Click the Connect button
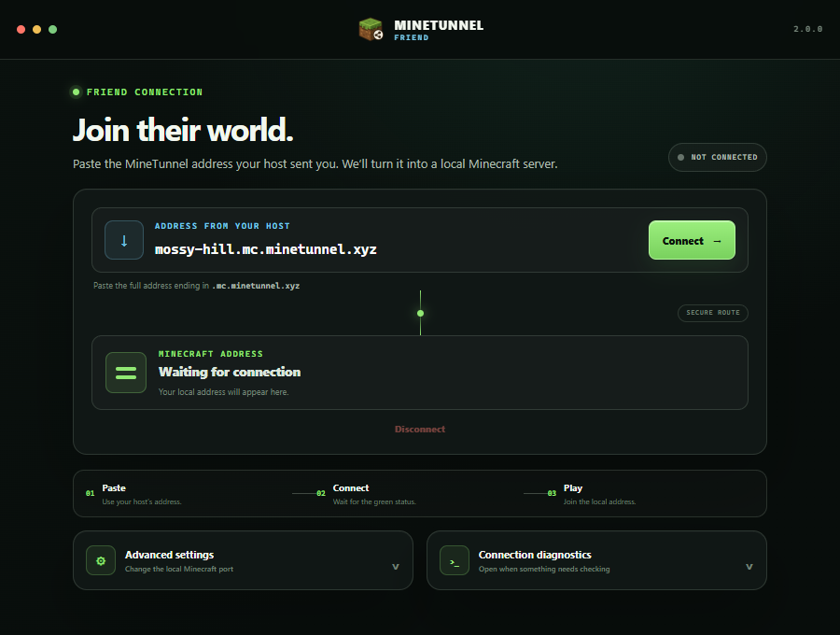840x635 pixels. pos(692,240)
